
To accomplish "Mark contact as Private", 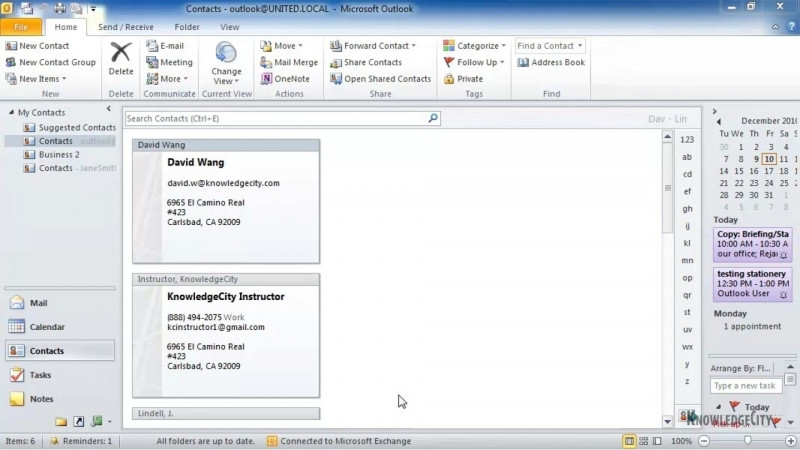I will point(463,79).
